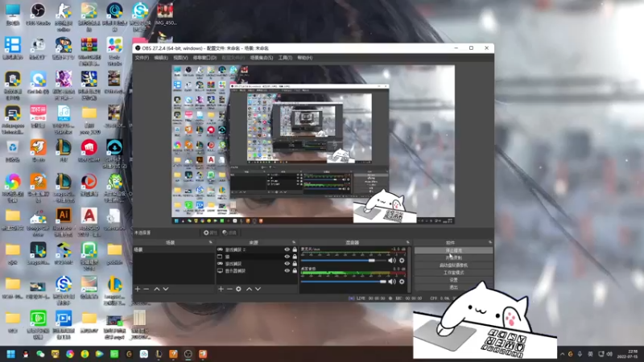Start virtual camera (启动虚拟摄像机)

[x=453, y=265]
